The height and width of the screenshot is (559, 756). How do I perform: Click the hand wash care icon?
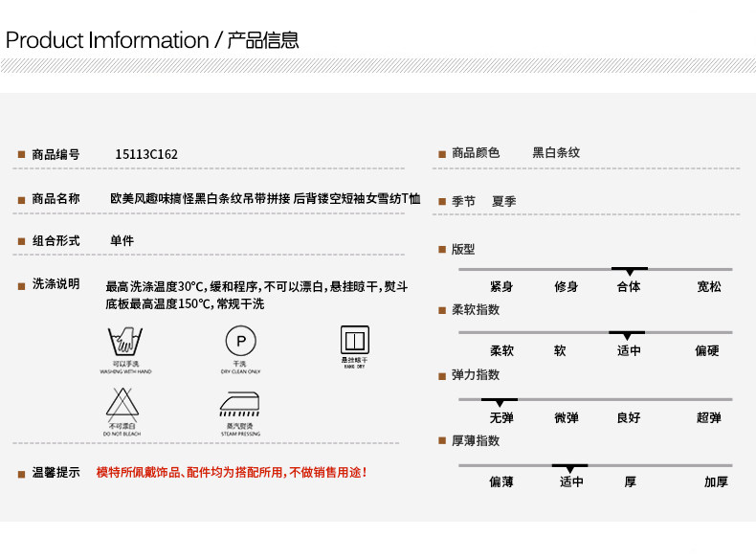[125, 341]
